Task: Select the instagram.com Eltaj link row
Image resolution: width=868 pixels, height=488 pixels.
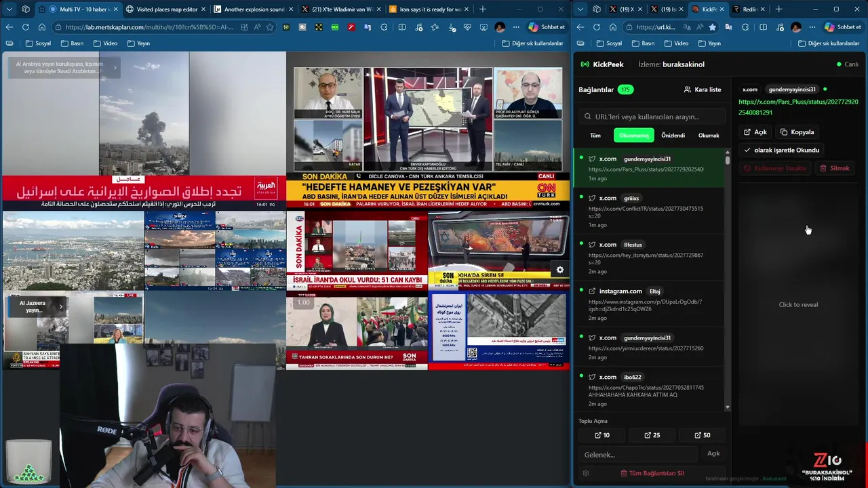Action: (649, 304)
